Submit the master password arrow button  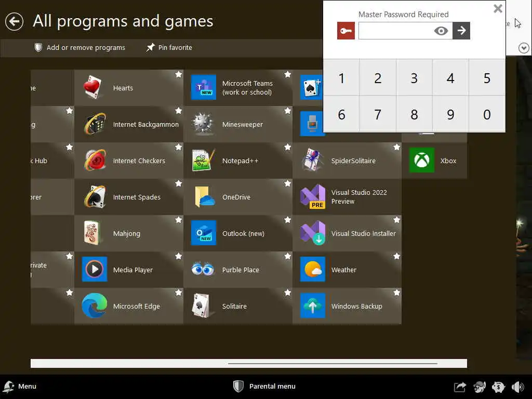(x=461, y=31)
